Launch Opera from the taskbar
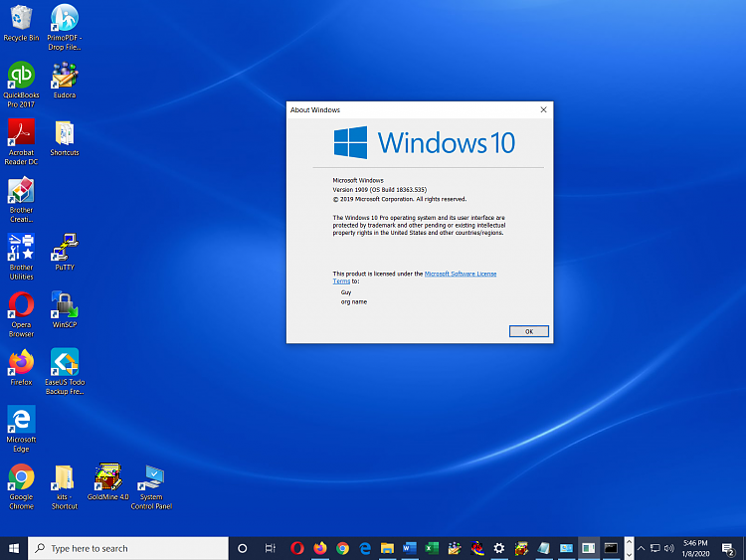The height and width of the screenshot is (560, 746). pos(297,549)
